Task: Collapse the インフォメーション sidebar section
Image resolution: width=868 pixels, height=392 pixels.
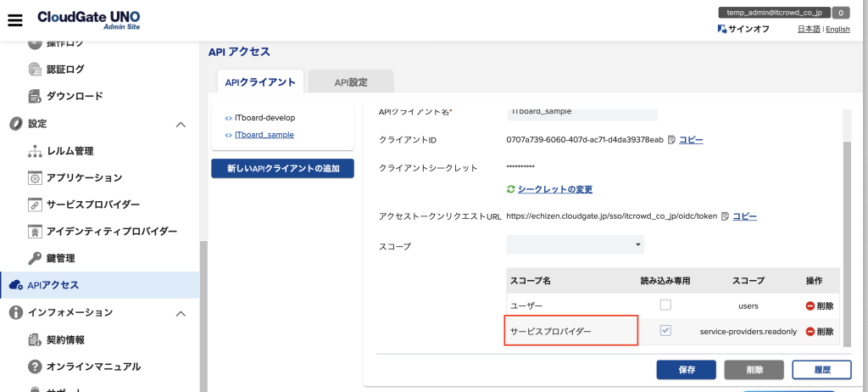Action: pos(180,313)
